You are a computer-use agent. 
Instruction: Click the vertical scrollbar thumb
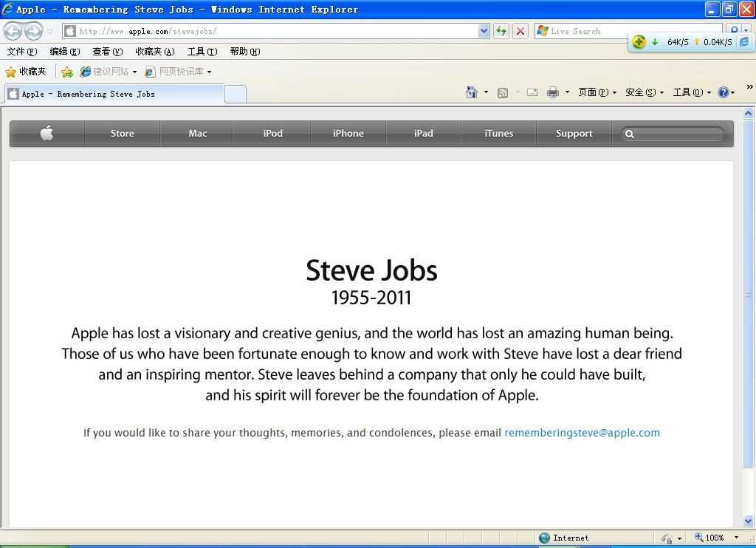tap(748, 293)
